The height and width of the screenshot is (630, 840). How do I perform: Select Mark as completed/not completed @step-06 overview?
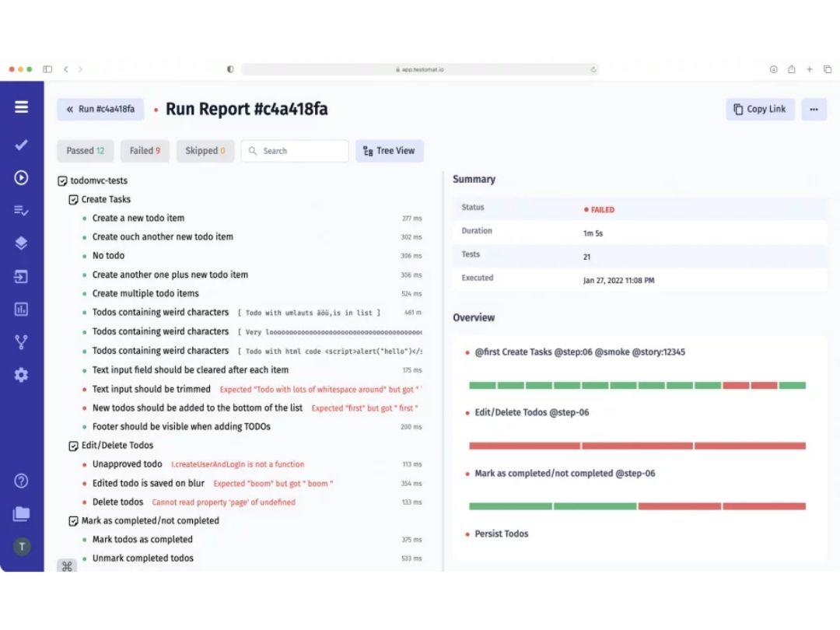(x=565, y=474)
